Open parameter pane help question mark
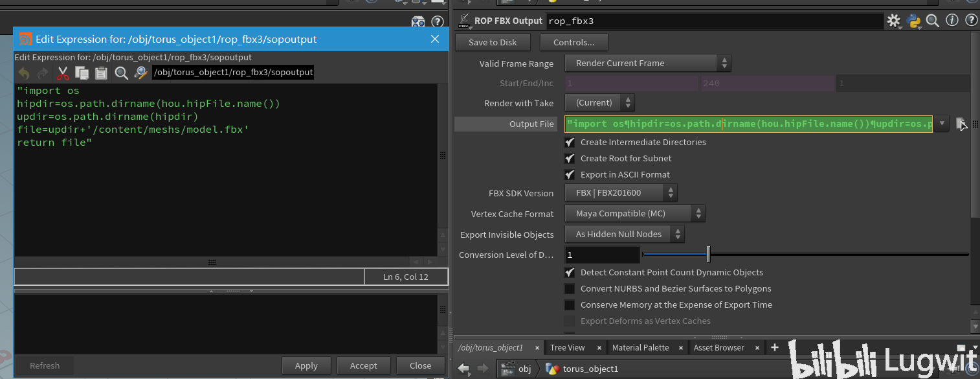Viewport: 980px width, 379px height. click(x=970, y=21)
